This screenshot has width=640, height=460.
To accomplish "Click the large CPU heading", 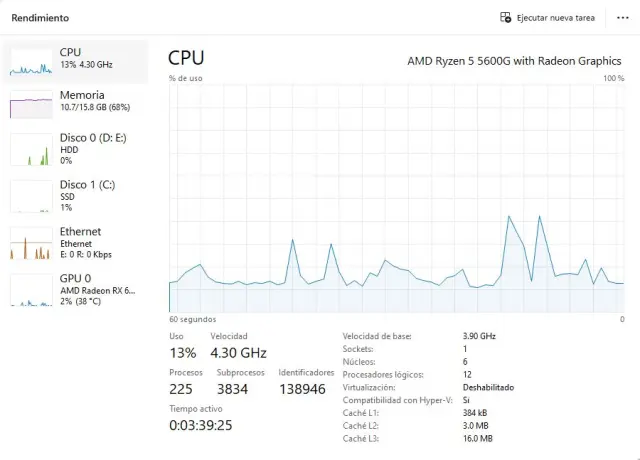I will [187, 58].
